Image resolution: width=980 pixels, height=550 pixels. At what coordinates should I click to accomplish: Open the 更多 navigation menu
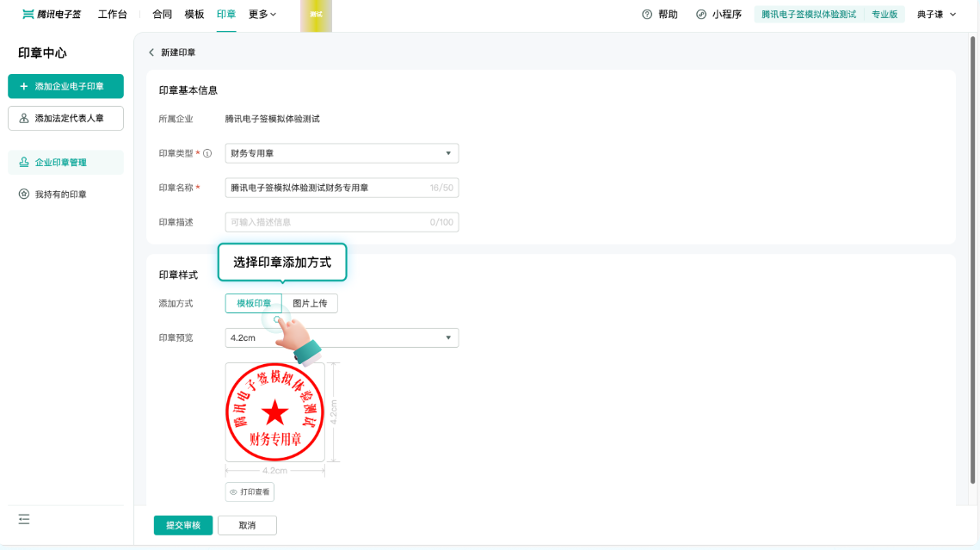click(260, 15)
